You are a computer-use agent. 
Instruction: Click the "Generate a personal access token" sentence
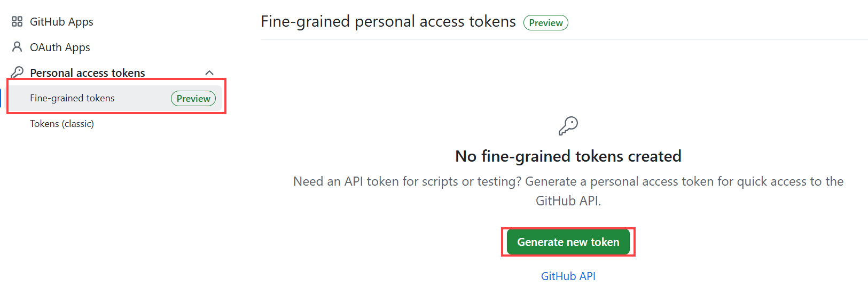[684, 181]
